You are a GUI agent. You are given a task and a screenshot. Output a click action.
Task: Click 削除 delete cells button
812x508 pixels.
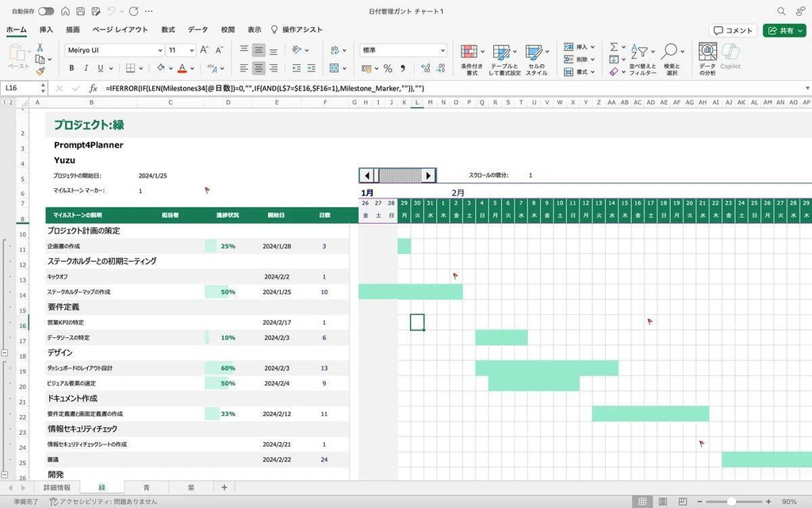click(579, 59)
